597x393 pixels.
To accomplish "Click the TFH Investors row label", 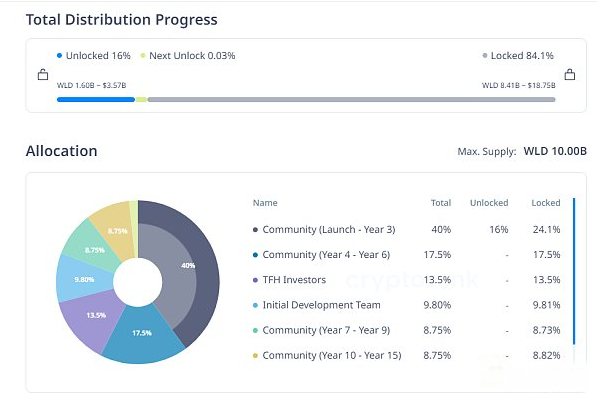I will pyautogui.click(x=294, y=280).
